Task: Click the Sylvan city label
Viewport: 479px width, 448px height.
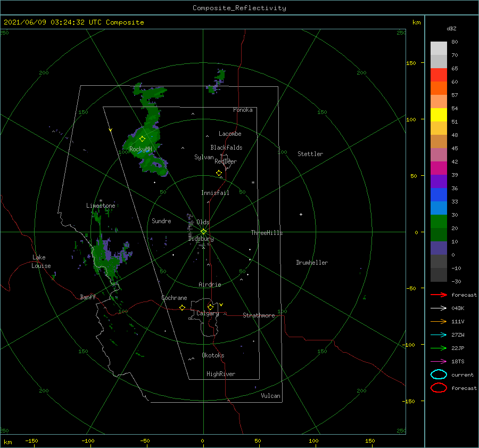Action: tap(204, 157)
